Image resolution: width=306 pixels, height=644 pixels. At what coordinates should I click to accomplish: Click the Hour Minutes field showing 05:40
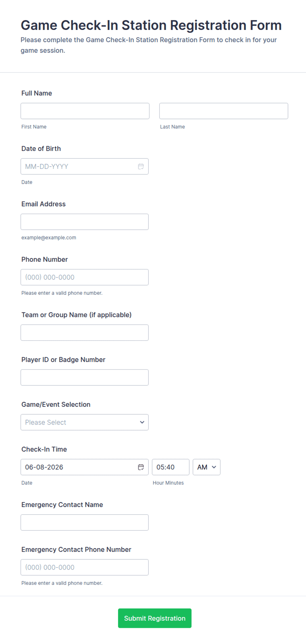[x=170, y=467]
